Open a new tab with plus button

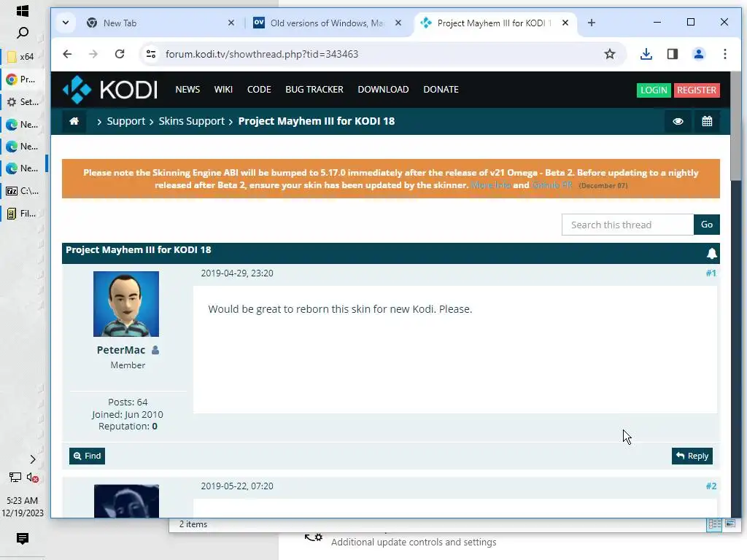tap(591, 23)
